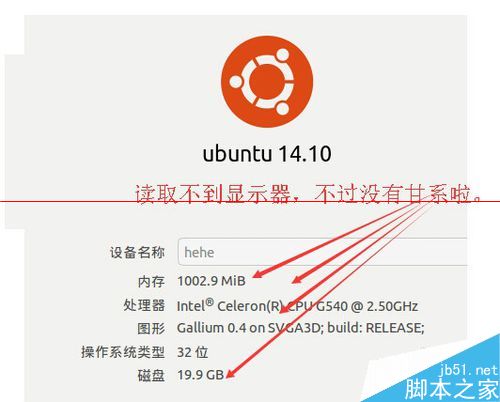Click the red annotation text about the monitor
The image size is (500, 402).
point(308,194)
